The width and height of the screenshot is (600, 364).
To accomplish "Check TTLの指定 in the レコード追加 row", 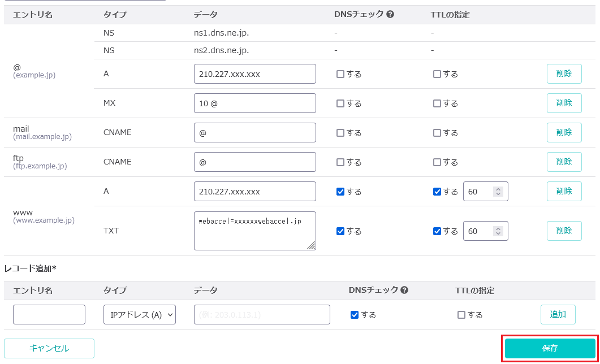I will (461, 315).
